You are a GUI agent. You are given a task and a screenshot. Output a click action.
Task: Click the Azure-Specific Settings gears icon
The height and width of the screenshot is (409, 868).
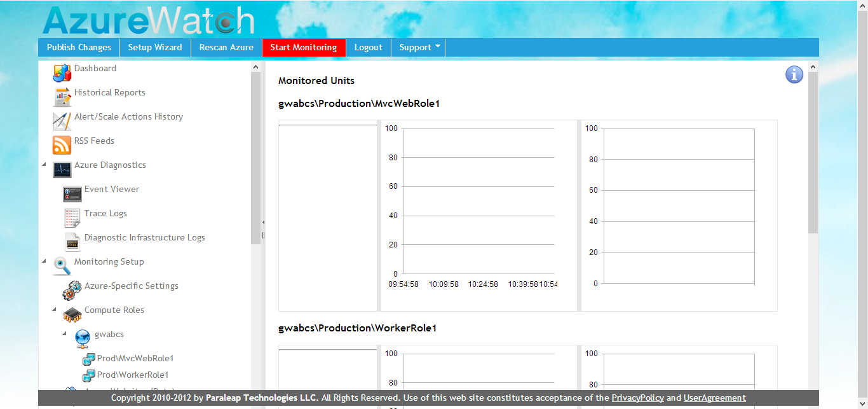(72, 290)
